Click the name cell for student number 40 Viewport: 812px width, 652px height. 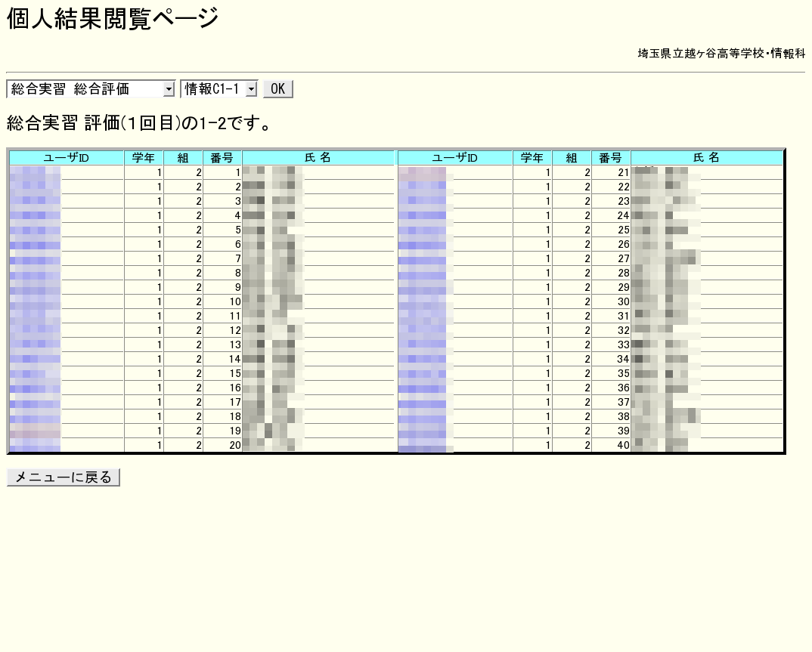point(707,445)
